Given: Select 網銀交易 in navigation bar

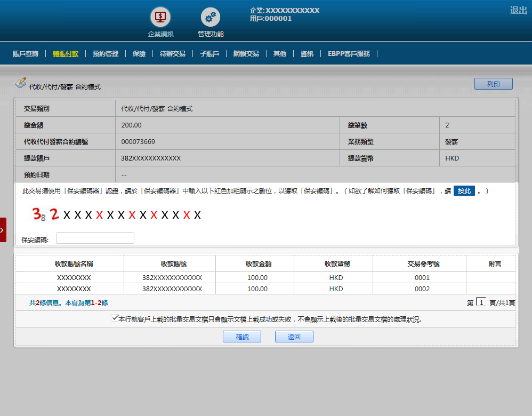Looking at the screenshot, I should click(246, 54).
